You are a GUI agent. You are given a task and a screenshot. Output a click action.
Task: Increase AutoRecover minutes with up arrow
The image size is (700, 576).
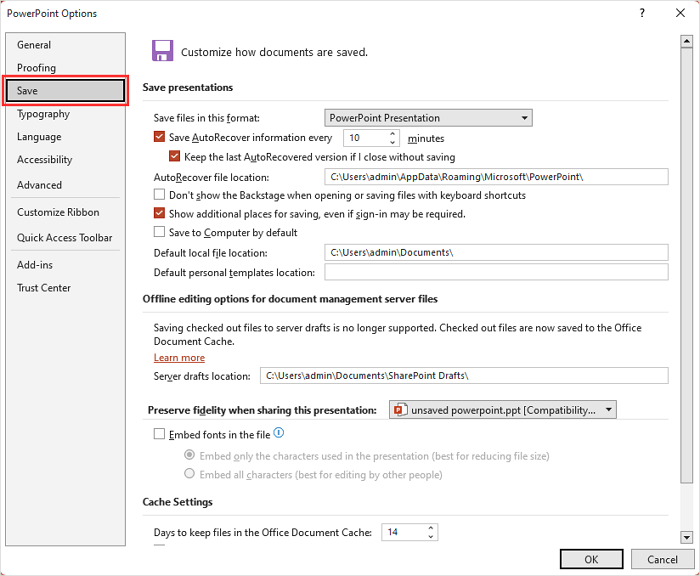[x=392, y=134]
